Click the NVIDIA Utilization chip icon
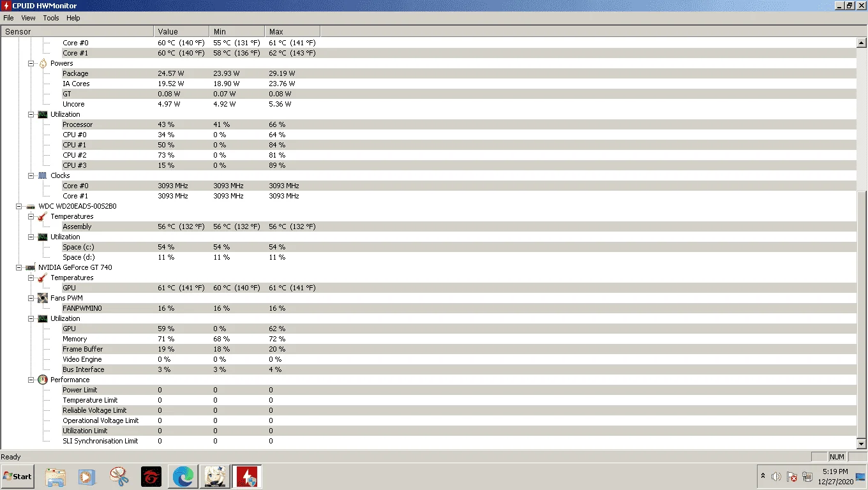This screenshot has width=868, height=490. 43,318
